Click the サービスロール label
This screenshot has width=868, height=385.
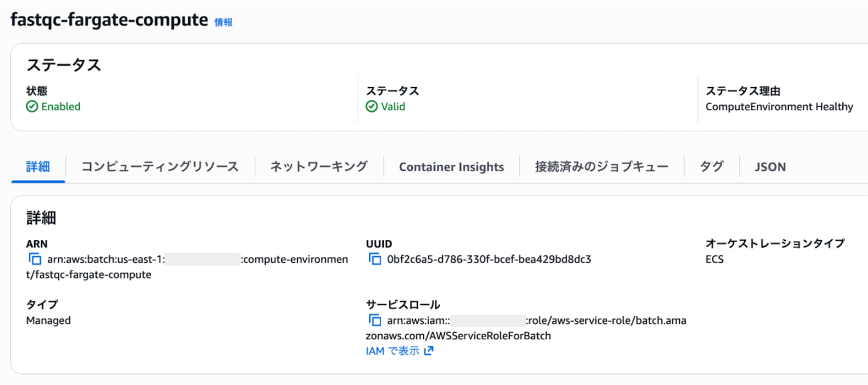[403, 304]
